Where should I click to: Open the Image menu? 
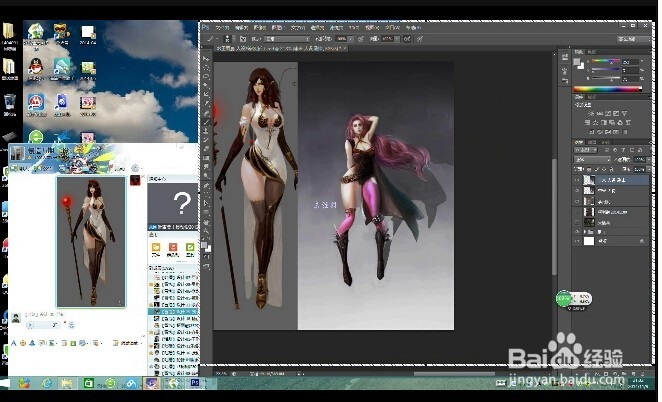click(259, 27)
